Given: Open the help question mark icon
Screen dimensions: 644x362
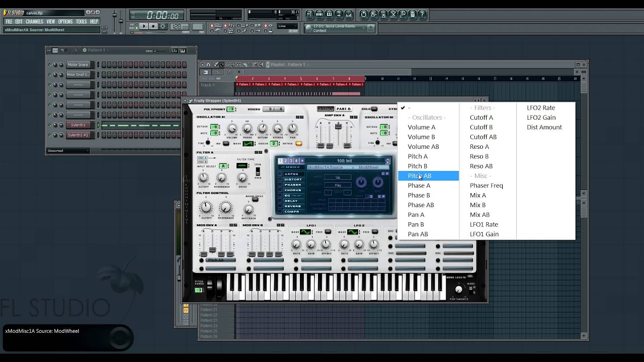Looking at the screenshot, I should pos(423,14).
